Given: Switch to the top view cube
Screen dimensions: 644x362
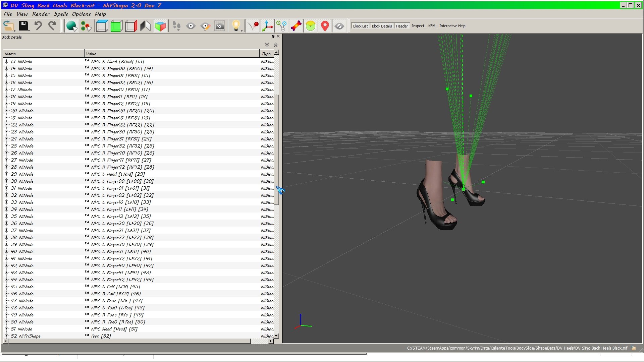Looking at the screenshot, I should [102, 26].
